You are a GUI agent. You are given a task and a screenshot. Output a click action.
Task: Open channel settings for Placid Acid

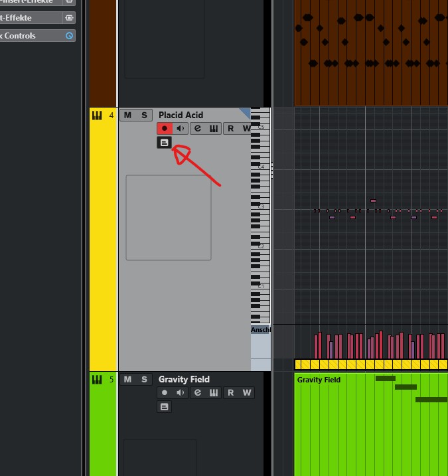coord(198,129)
